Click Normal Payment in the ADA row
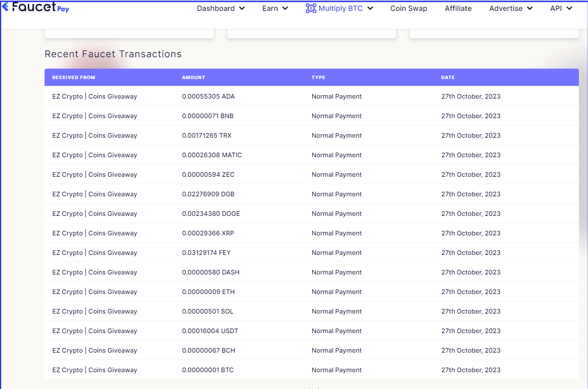The height and width of the screenshot is (389, 588). coord(337,96)
